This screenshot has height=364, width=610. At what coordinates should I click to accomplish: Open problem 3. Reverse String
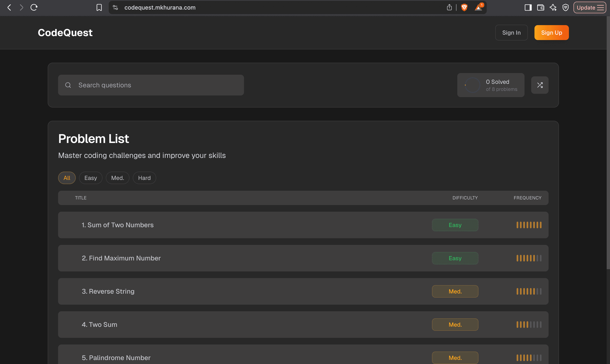(303, 291)
